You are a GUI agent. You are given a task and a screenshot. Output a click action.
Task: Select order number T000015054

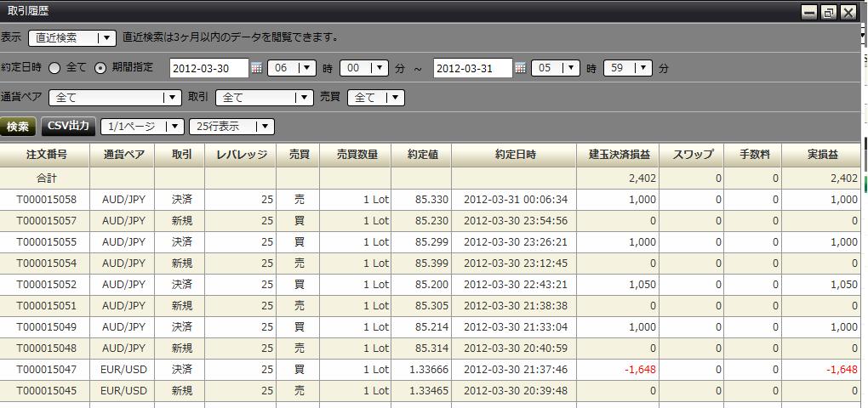pos(47,263)
